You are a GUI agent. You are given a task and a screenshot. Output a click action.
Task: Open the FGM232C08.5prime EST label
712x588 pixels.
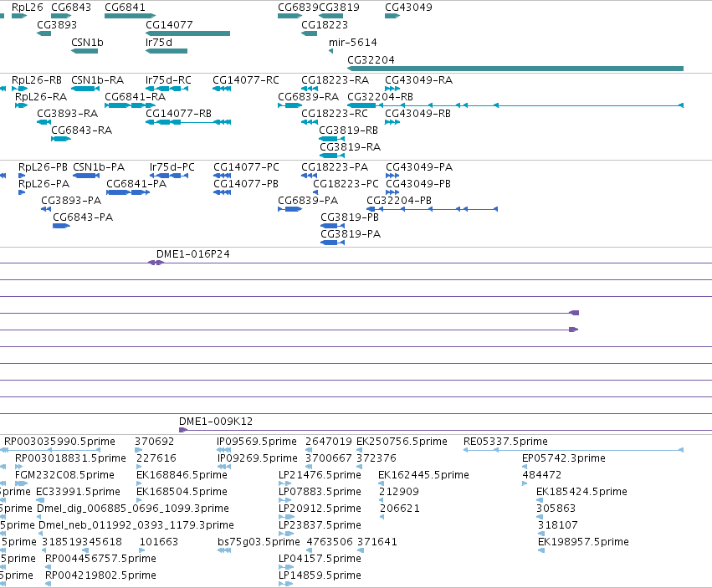pos(64,475)
